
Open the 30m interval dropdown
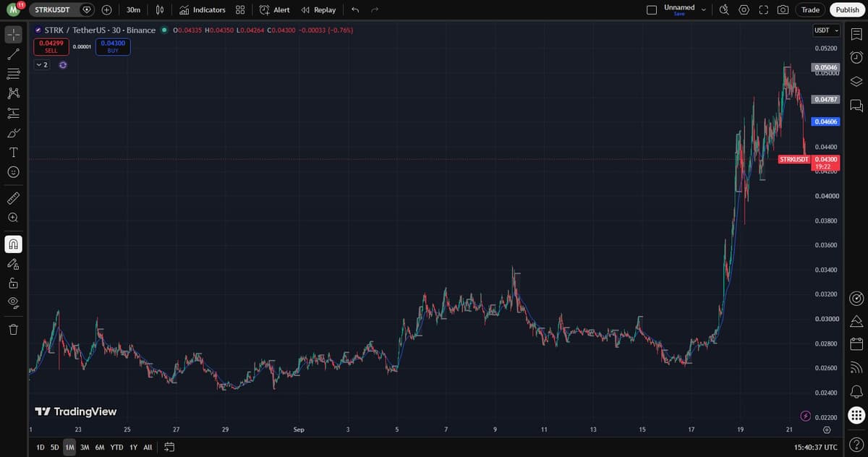pos(133,10)
